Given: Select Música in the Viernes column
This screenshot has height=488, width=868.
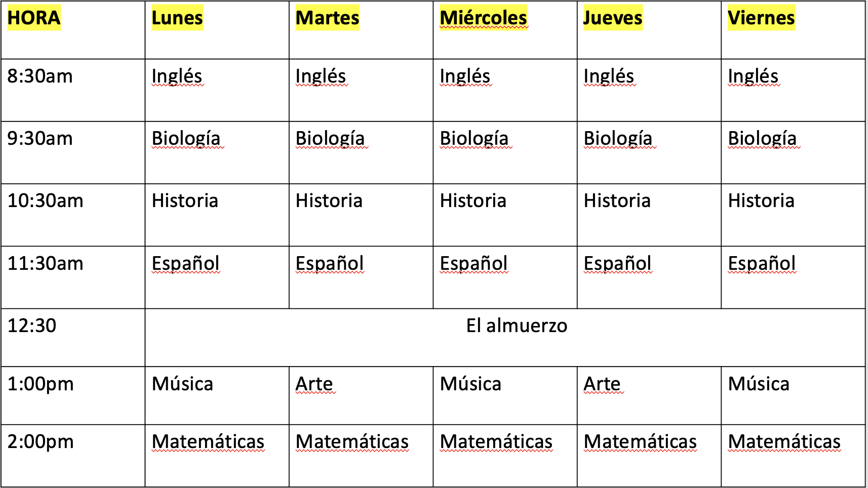Looking at the screenshot, I should point(759,384).
